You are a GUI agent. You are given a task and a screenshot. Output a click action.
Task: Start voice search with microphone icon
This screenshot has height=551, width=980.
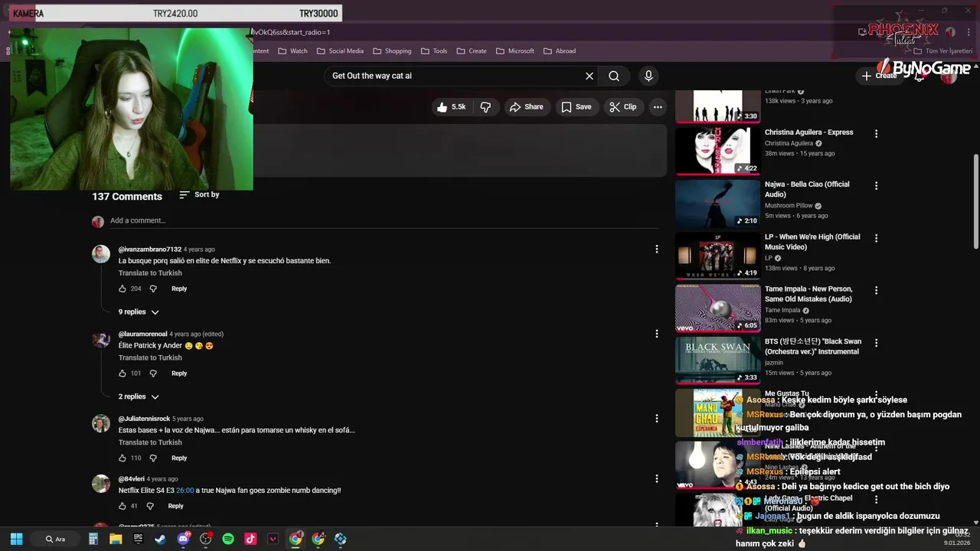[648, 76]
